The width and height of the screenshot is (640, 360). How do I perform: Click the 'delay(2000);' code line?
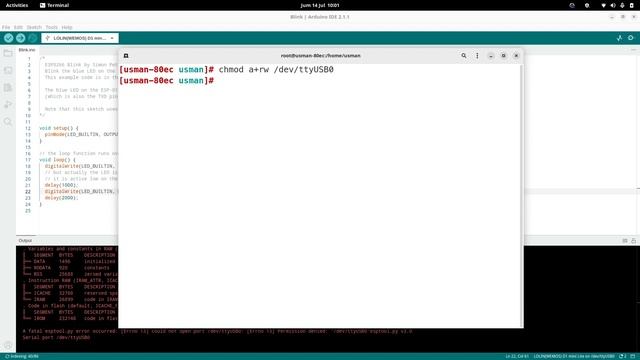tap(61, 198)
